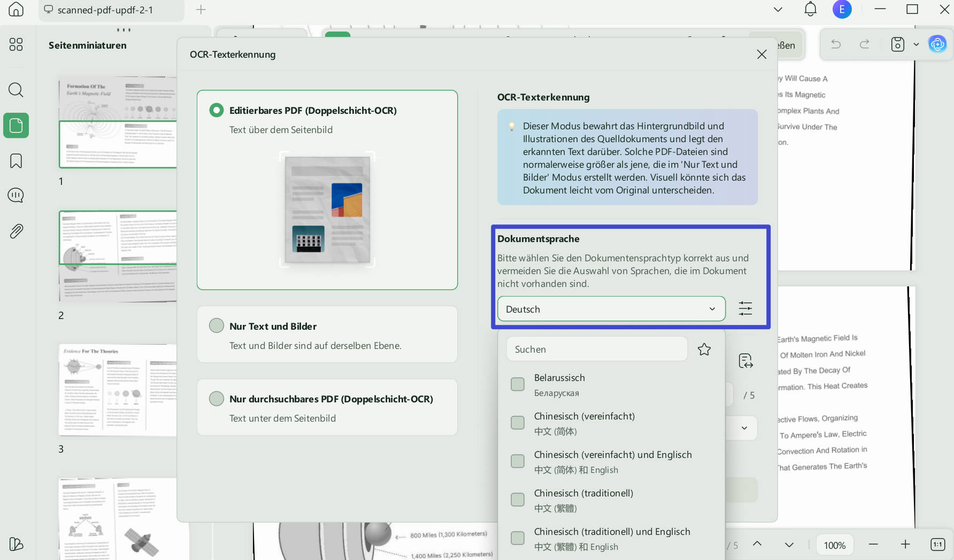Open the bookmarks panel icon
The width and height of the screenshot is (954, 560).
click(x=16, y=161)
